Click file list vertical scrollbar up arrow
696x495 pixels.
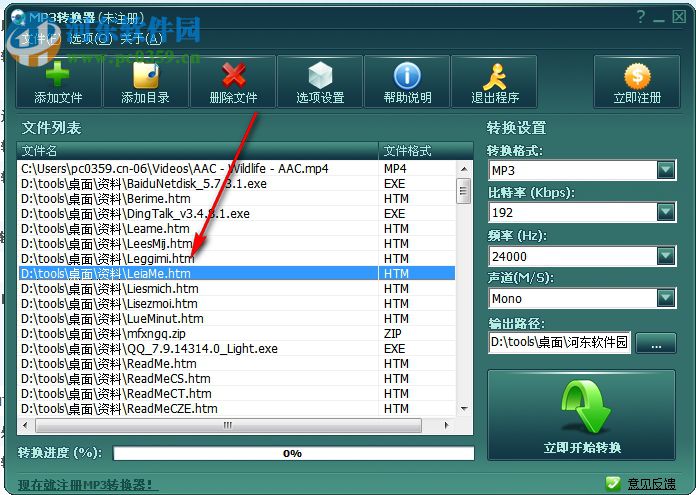[x=464, y=169]
